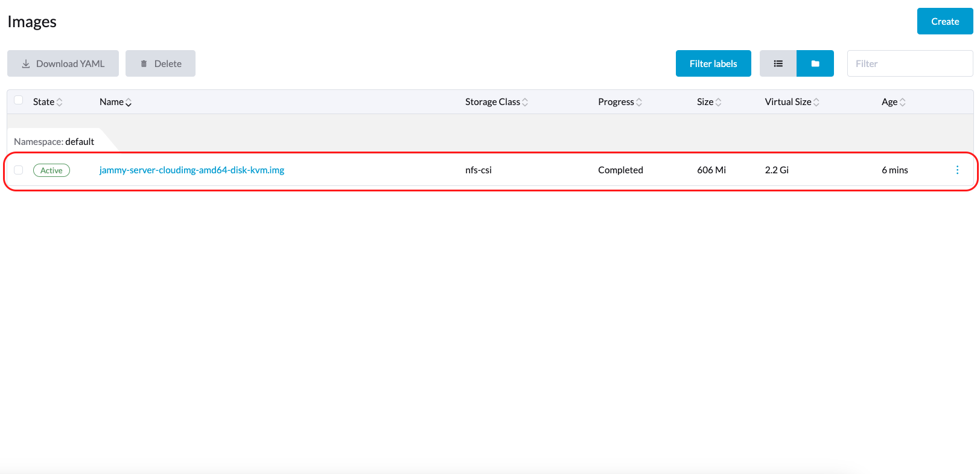The image size is (980, 474).
Task: Switch to flat list view icon
Action: coord(778,63)
